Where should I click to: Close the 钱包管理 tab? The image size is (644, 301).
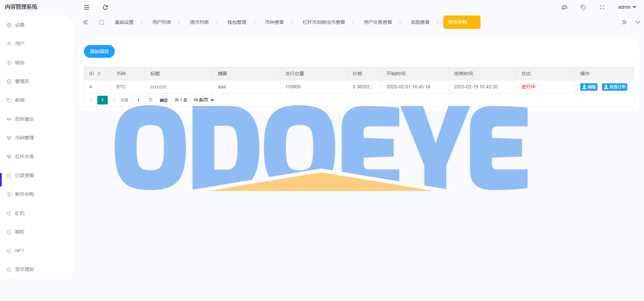tap(254, 23)
